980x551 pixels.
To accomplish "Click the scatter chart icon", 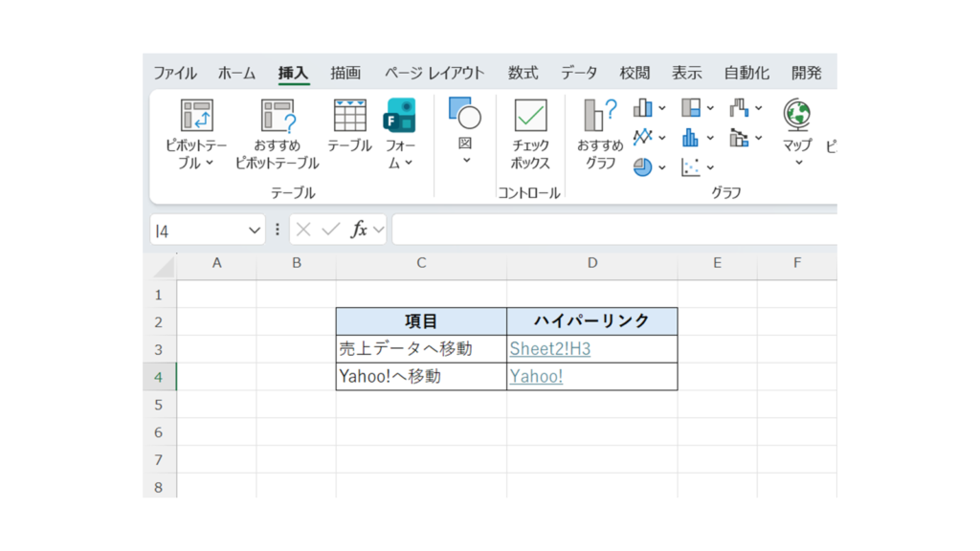I will click(691, 167).
